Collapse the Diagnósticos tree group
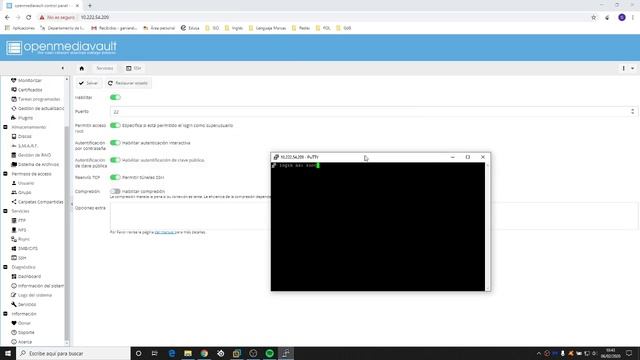Viewport: 640px width, 360px height. 5,267
